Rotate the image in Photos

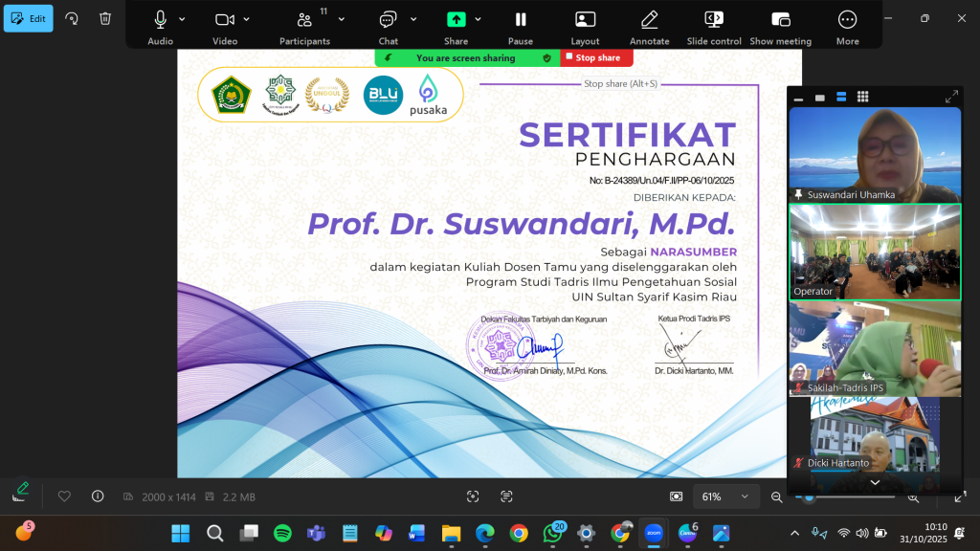click(72, 18)
